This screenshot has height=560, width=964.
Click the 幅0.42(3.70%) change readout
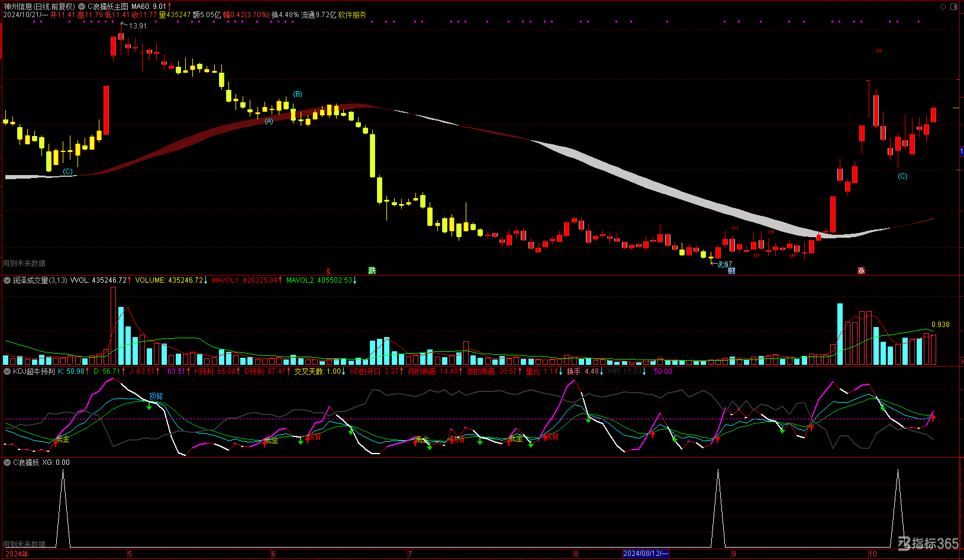point(246,15)
